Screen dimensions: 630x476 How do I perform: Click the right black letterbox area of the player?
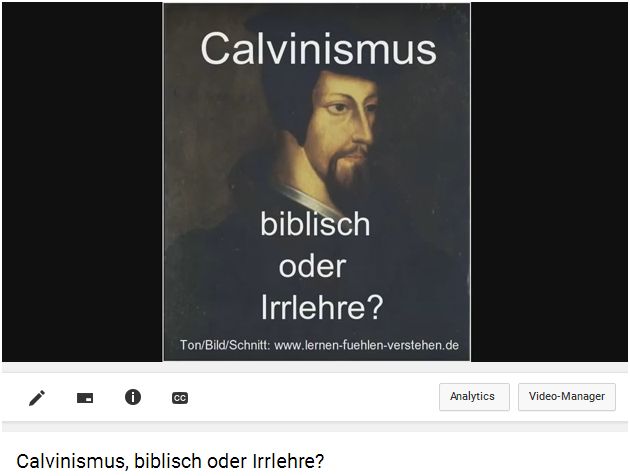(549, 182)
